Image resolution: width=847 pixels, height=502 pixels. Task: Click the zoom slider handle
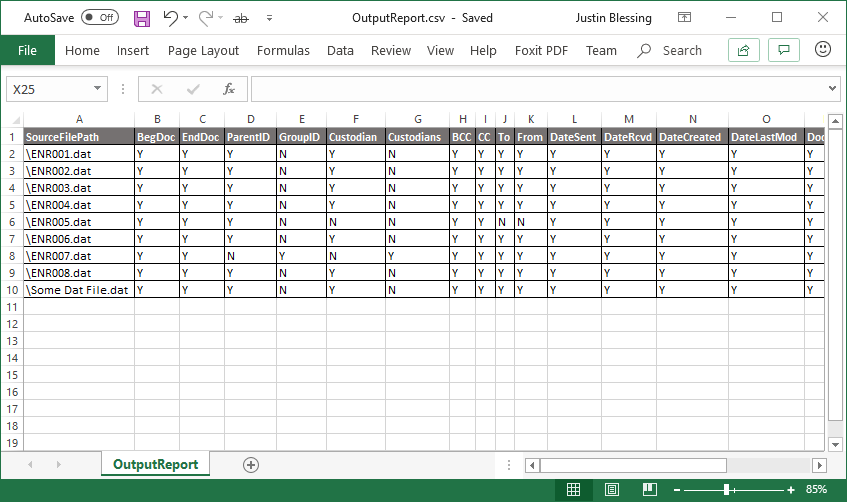727,489
